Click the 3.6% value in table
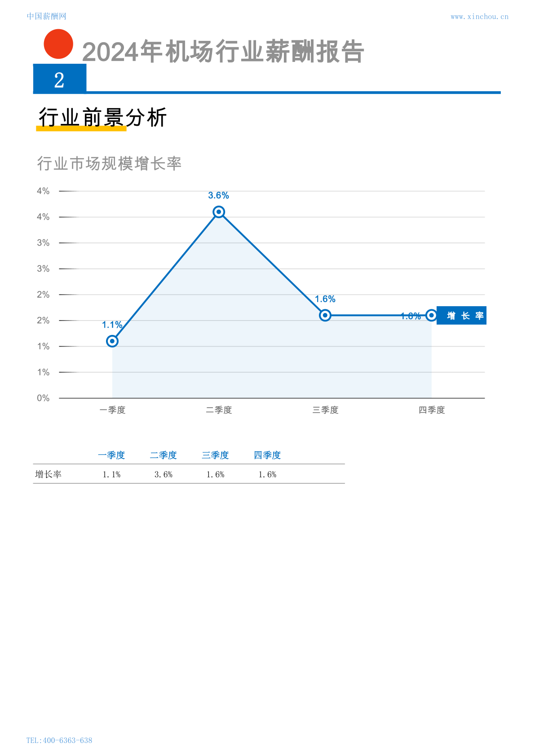Image resolution: width=535 pixels, height=756 pixels. point(164,475)
